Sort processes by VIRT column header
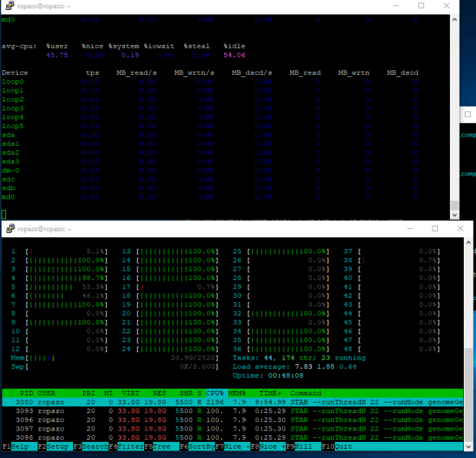Viewport: 476px width, 458px height. point(130,393)
